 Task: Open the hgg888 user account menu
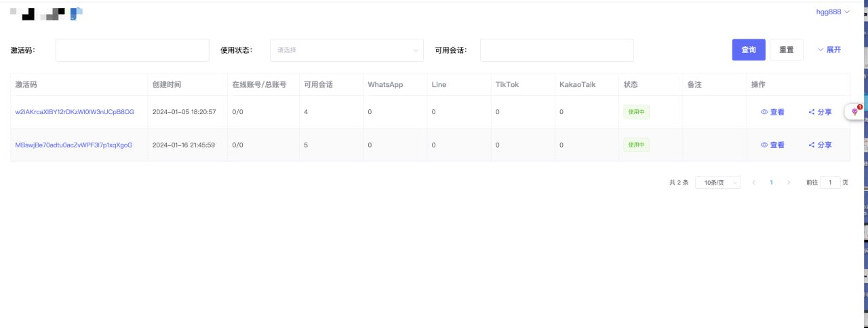tap(833, 12)
